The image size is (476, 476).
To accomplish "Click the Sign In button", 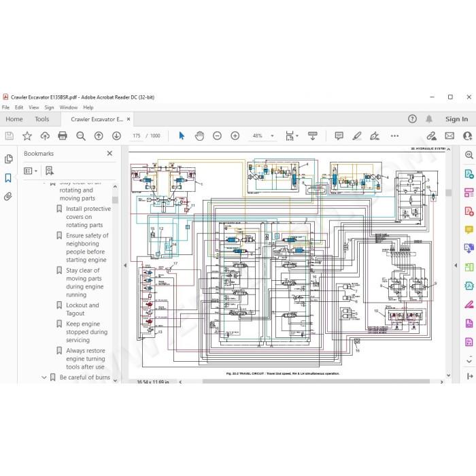I will tap(456, 119).
